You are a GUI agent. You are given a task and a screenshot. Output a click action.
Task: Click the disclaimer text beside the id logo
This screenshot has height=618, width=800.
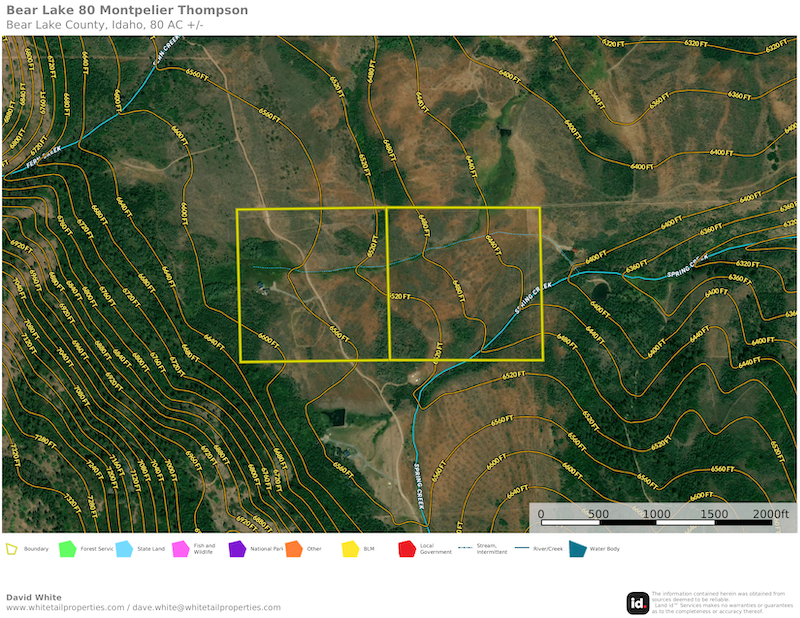722,603
